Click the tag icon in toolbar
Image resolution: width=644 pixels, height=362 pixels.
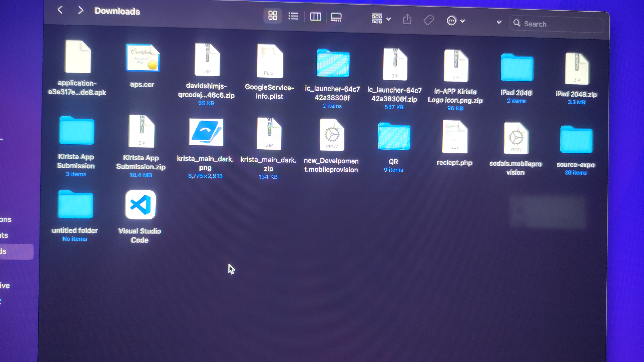428,20
